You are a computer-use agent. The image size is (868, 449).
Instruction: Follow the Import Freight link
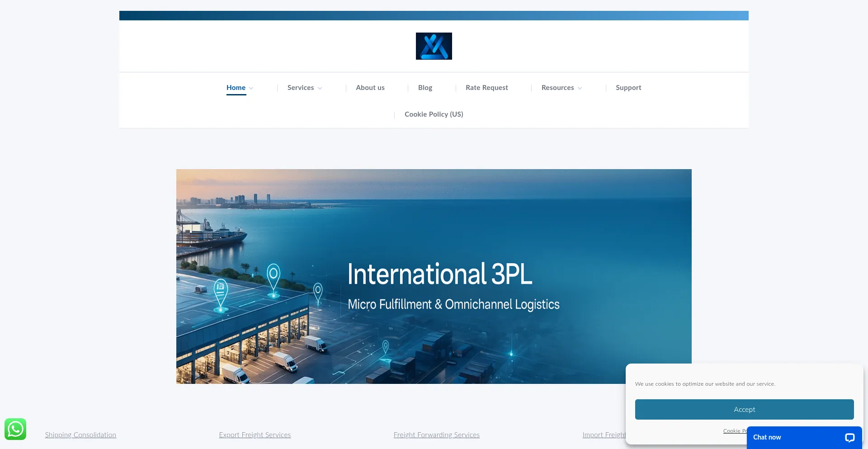coord(604,435)
